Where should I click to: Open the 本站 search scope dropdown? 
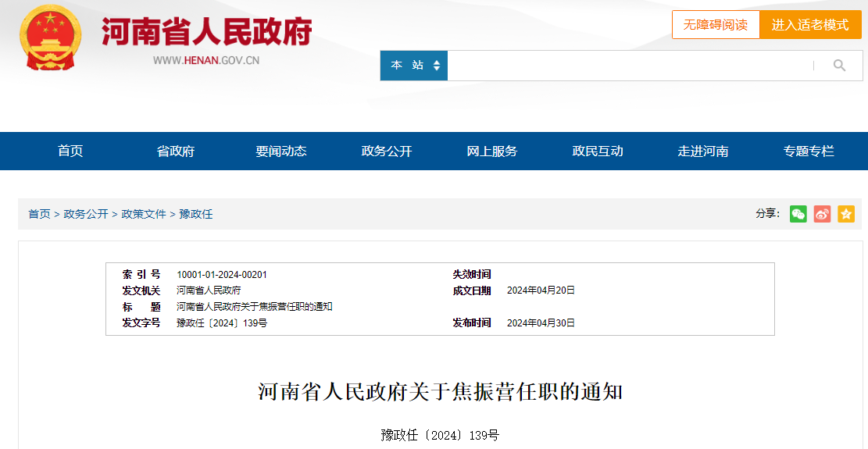pyautogui.click(x=414, y=66)
